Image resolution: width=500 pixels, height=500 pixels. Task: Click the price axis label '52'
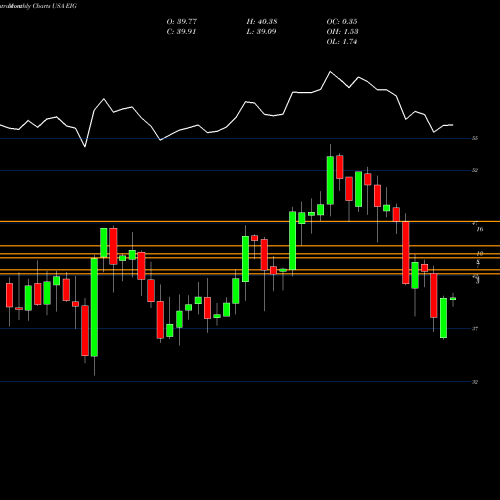[x=475, y=170]
